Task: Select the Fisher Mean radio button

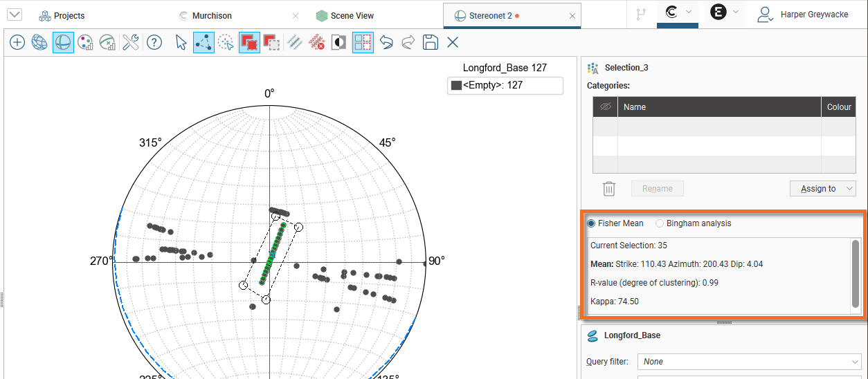Action: pyautogui.click(x=591, y=223)
